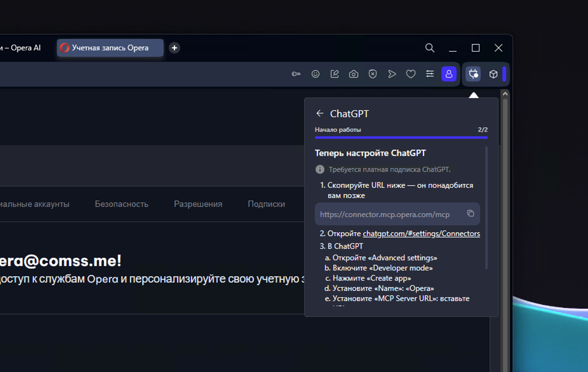Click the blue account profile icon
This screenshot has height=372, width=588.
[x=449, y=74]
